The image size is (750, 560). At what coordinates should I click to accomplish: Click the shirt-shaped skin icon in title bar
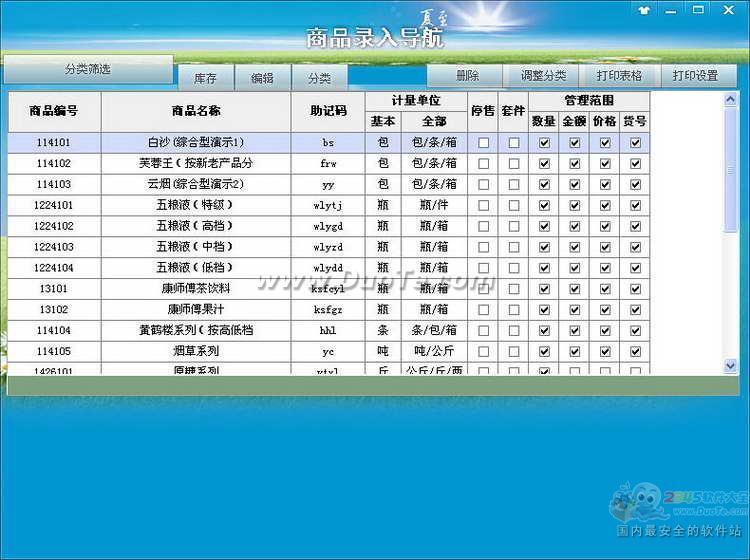click(644, 10)
